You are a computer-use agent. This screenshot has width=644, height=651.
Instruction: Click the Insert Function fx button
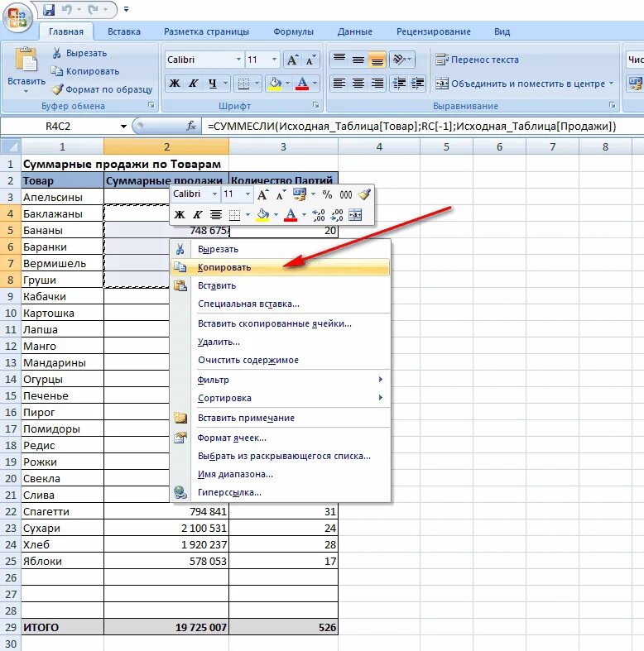tap(191, 126)
